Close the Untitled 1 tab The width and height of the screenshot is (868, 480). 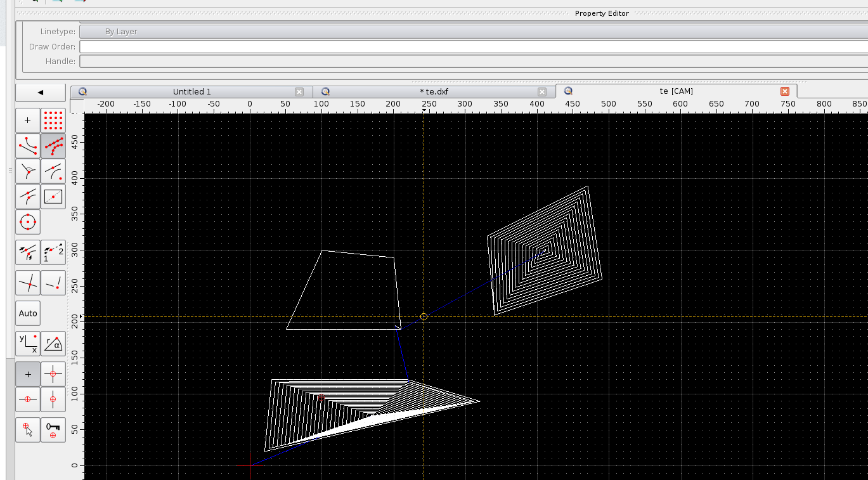pos(299,92)
